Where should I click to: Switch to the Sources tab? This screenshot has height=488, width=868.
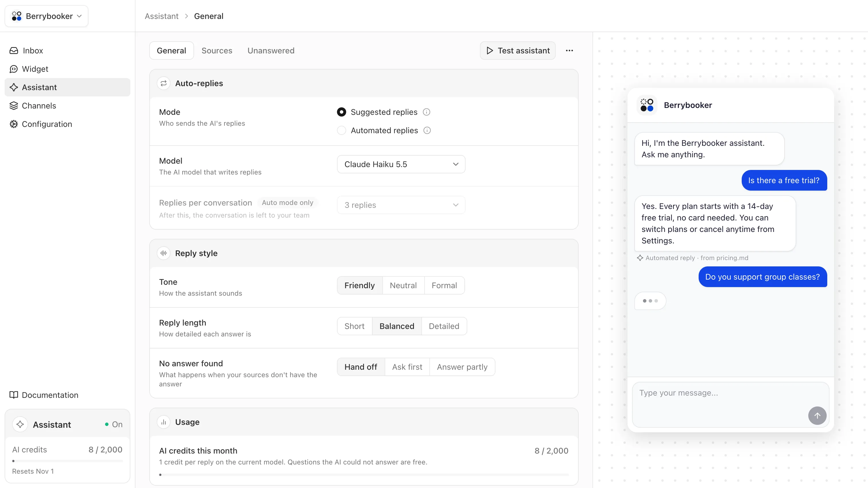pos(217,51)
